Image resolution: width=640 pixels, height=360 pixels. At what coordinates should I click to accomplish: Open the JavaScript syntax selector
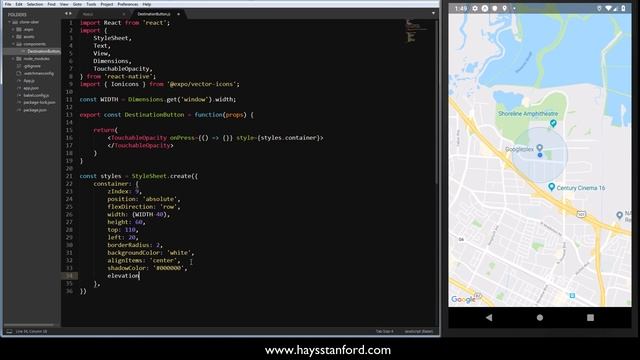(418, 331)
